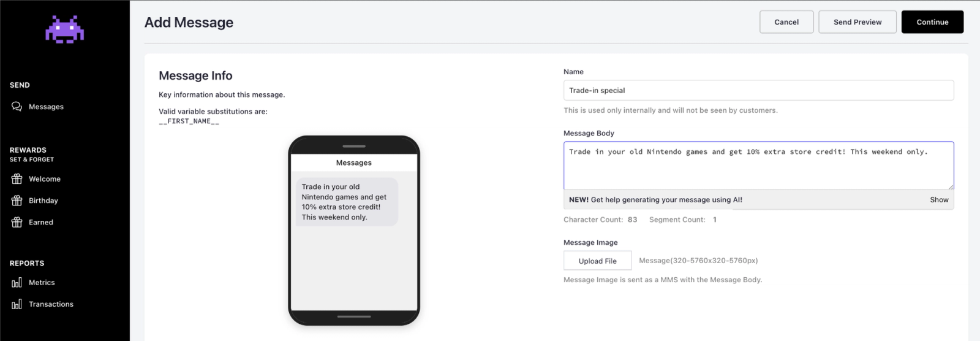Click 'Valid variable substitutions are:' text
This screenshot has height=341, width=980.
point(213,112)
